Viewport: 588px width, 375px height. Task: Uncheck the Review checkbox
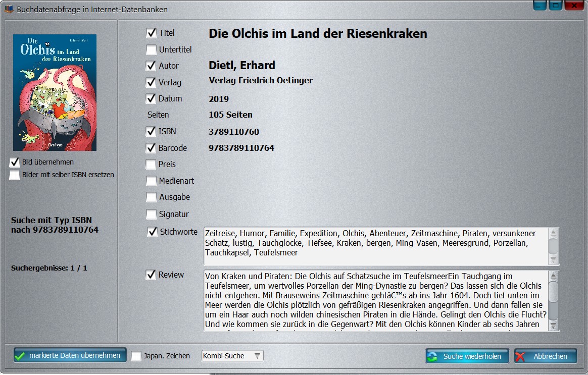tap(151, 275)
